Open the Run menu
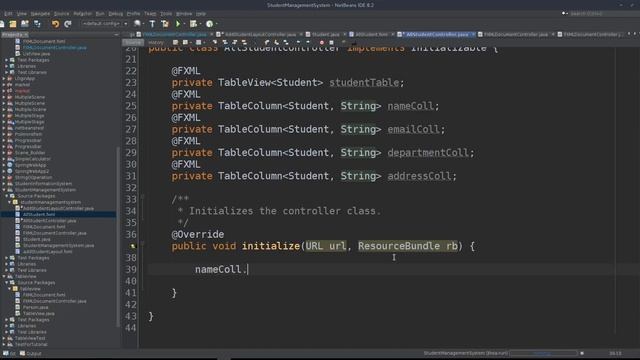Screen dimensions: 640x360 coord(100,13)
